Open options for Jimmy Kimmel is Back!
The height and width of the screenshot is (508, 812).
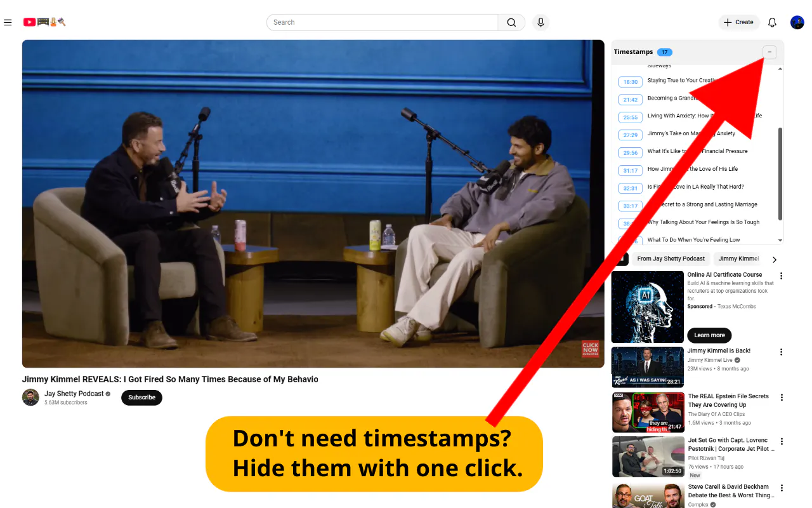pos(782,352)
